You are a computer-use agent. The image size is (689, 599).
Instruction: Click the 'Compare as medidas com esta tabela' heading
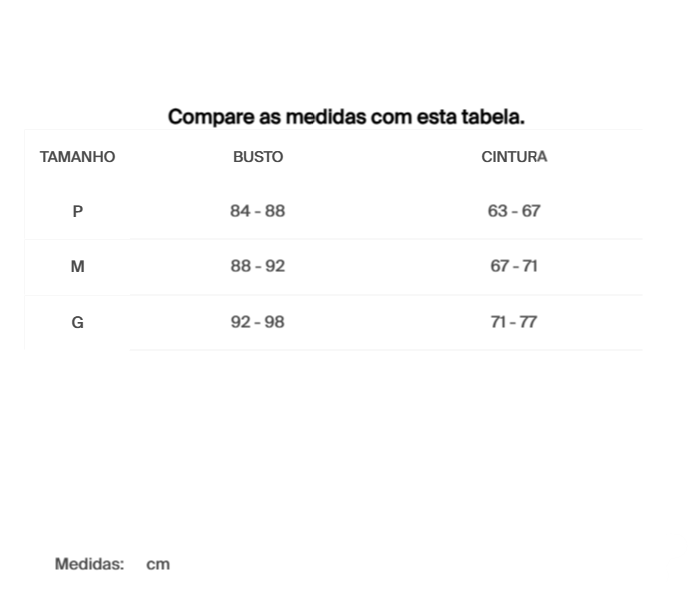pyautogui.click(x=346, y=117)
